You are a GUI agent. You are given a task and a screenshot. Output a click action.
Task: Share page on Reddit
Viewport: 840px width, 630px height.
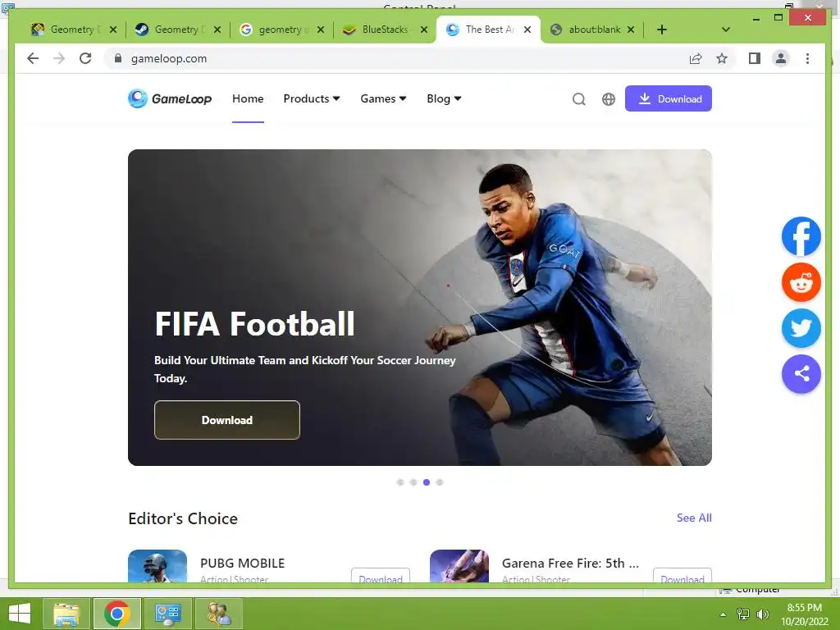click(801, 282)
